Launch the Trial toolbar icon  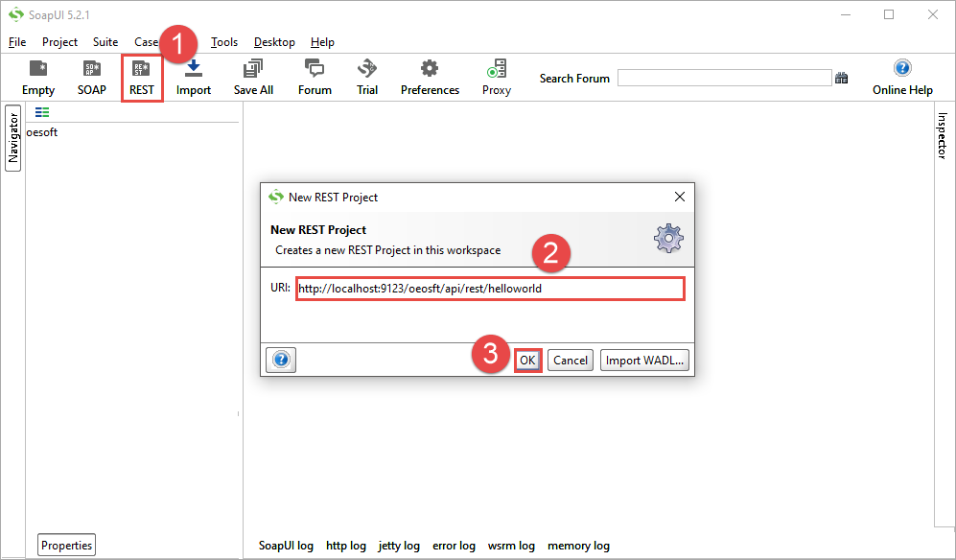click(x=367, y=78)
